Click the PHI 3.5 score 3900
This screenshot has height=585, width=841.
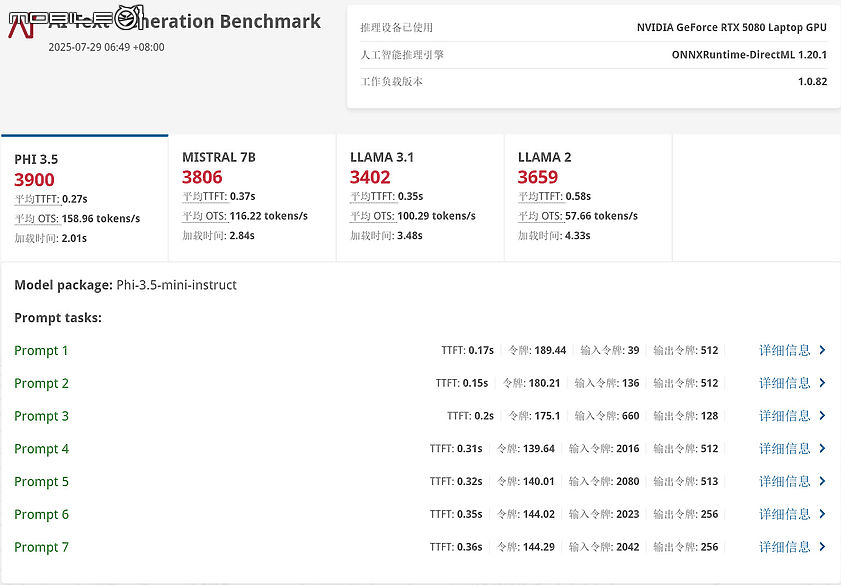34,180
